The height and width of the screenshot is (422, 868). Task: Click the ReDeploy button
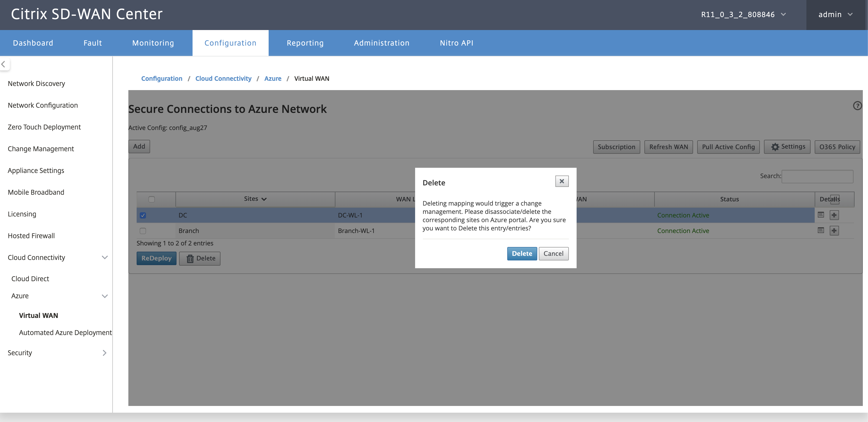(156, 259)
